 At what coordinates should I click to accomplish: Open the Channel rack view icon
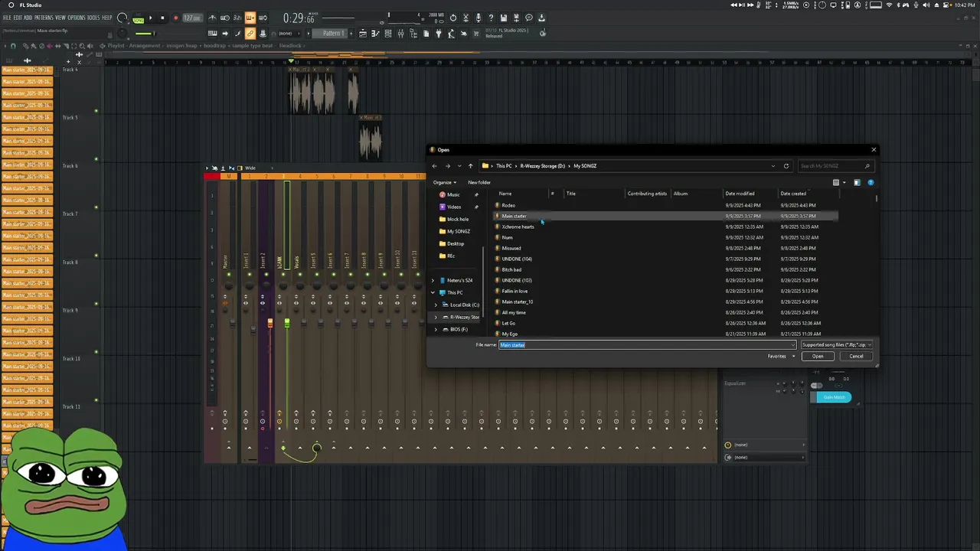point(388,33)
